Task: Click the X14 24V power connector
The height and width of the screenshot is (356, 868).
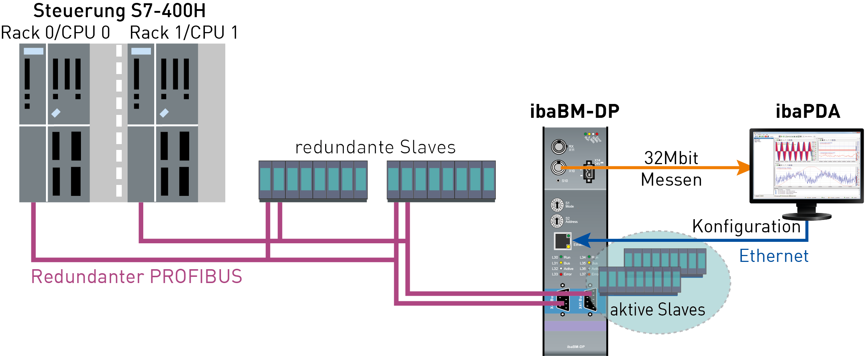Action: pyautogui.click(x=589, y=171)
